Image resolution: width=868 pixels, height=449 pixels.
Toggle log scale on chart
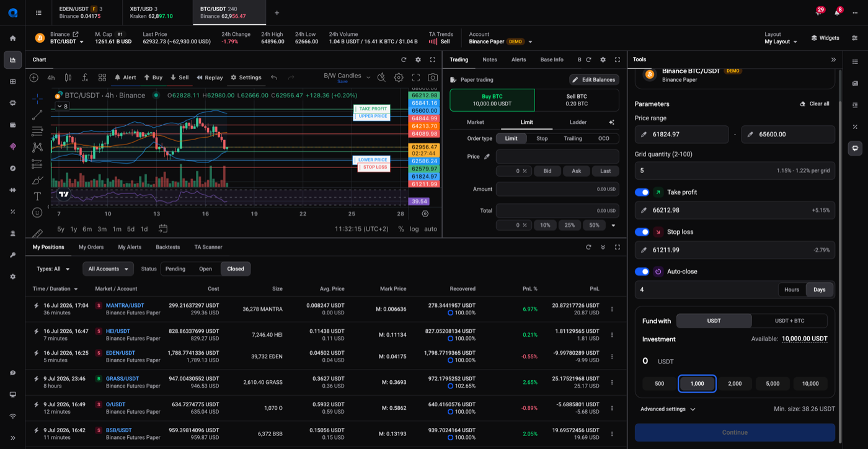point(414,229)
